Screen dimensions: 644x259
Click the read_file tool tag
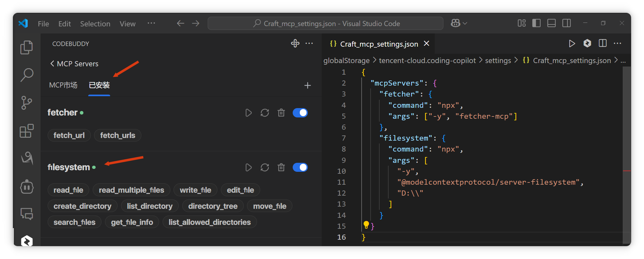tap(68, 190)
